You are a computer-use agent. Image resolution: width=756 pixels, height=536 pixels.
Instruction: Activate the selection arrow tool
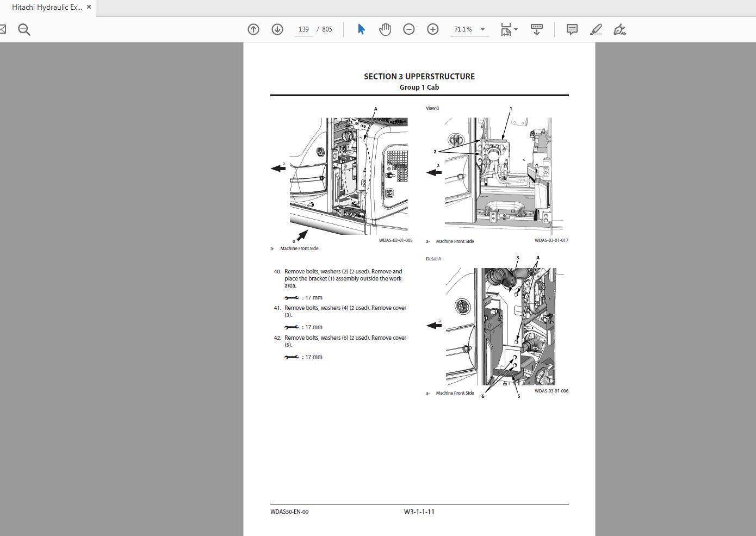click(x=361, y=29)
